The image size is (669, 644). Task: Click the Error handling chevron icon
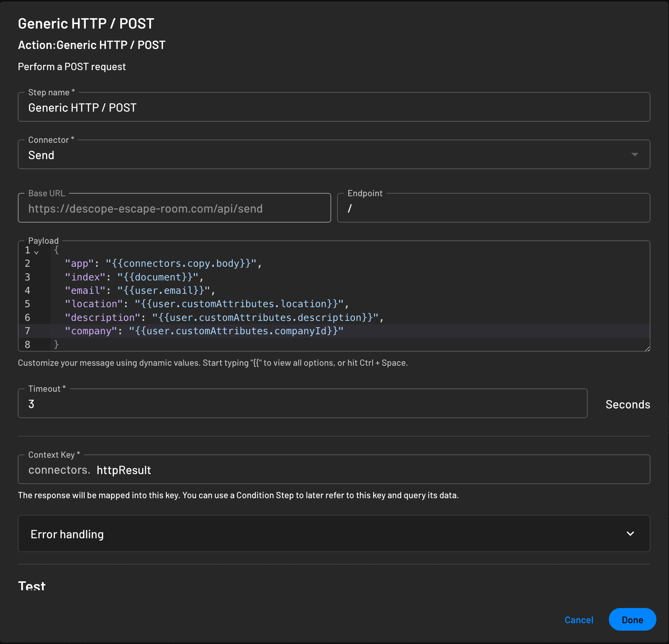coord(630,534)
